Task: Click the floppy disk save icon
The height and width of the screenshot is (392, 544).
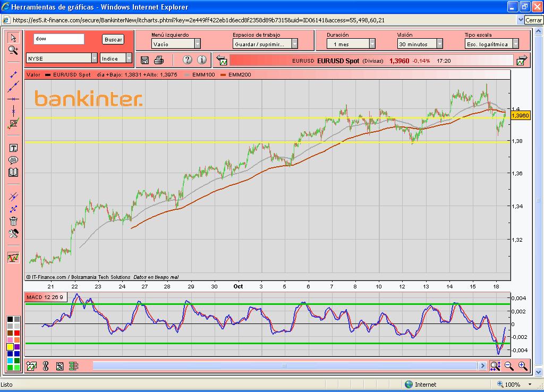Action: 145,60
